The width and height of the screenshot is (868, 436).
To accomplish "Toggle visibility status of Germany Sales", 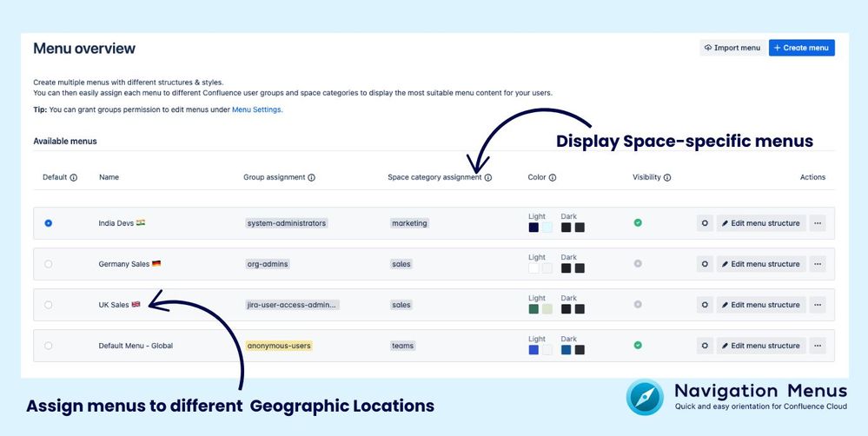I will [x=638, y=263].
